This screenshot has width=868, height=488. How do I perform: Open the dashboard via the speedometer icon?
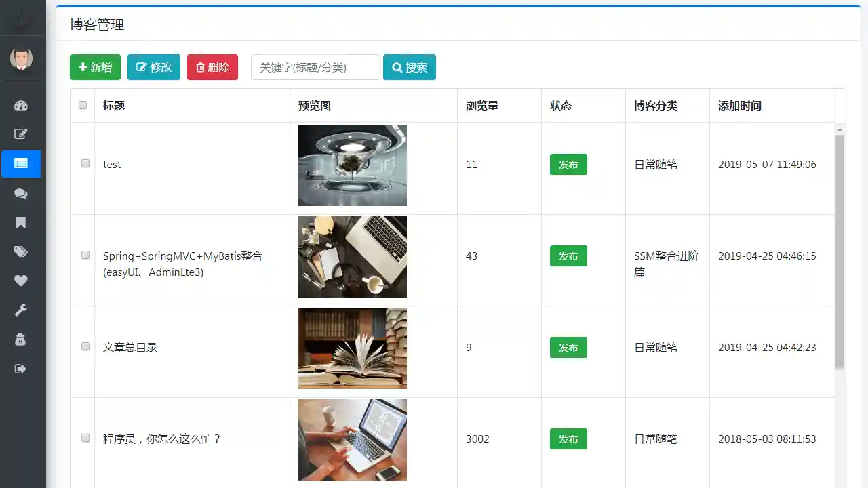(20, 106)
